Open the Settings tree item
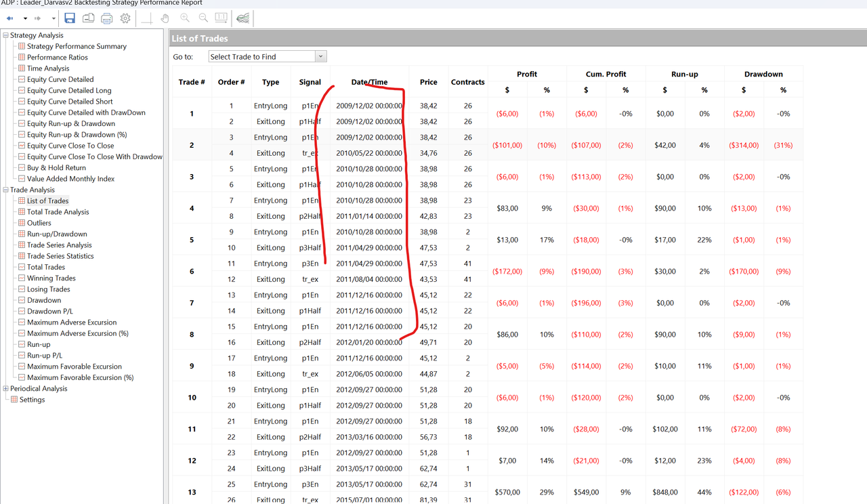The image size is (867, 504). coord(32,400)
